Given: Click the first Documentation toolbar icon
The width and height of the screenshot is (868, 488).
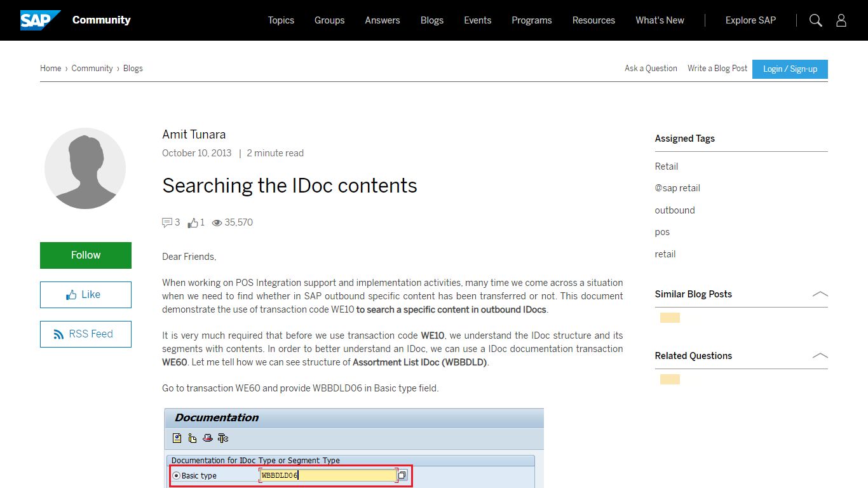Looking at the screenshot, I should pyautogui.click(x=177, y=438).
